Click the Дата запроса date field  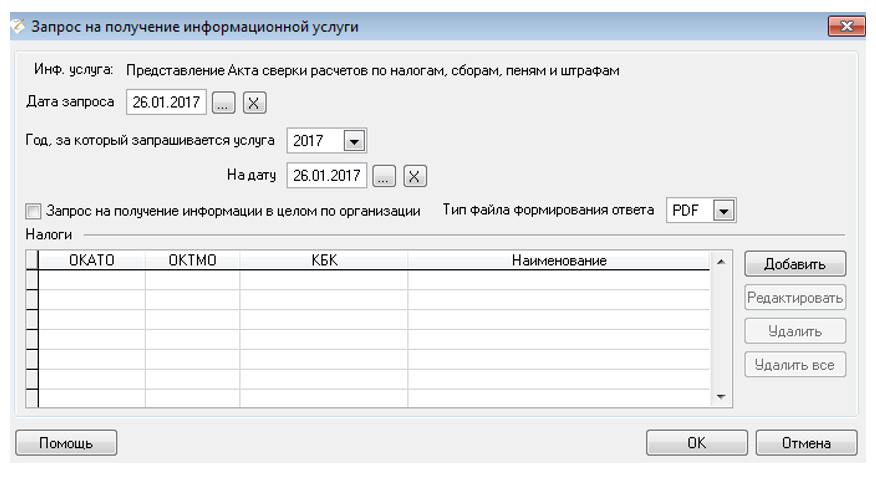(166, 102)
